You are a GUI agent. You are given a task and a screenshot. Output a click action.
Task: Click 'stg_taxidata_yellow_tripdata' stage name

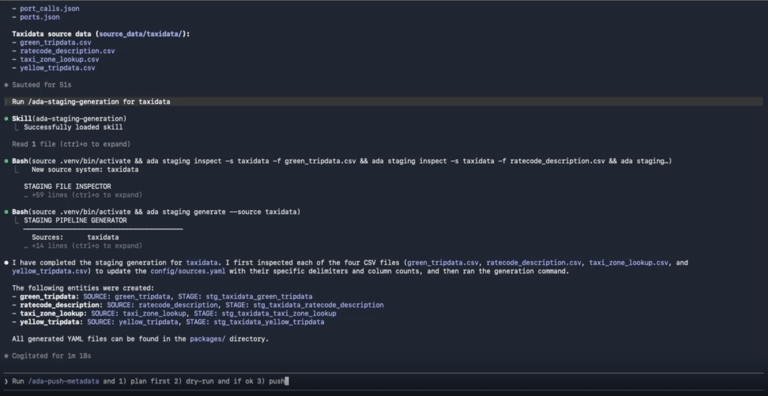tap(268, 322)
